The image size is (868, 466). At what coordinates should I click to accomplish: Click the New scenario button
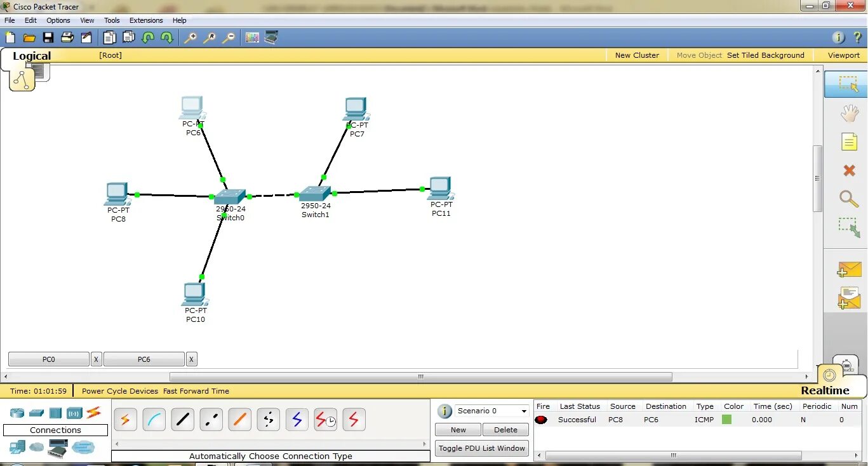pos(457,429)
